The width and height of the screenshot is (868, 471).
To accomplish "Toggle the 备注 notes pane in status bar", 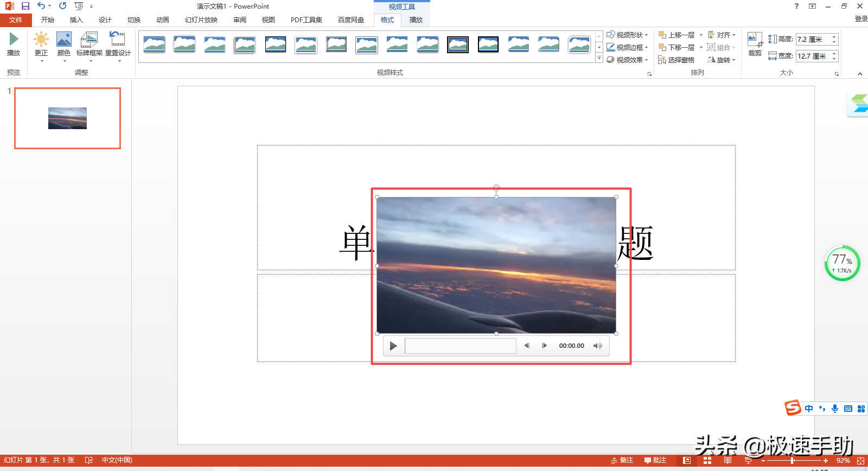I will click(622, 460).
